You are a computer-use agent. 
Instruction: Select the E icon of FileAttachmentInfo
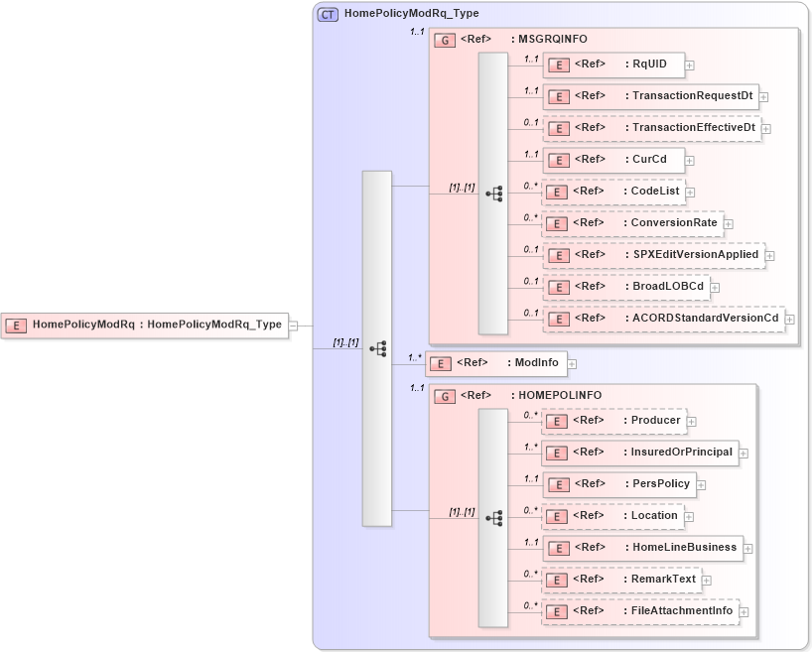point(556,611)
